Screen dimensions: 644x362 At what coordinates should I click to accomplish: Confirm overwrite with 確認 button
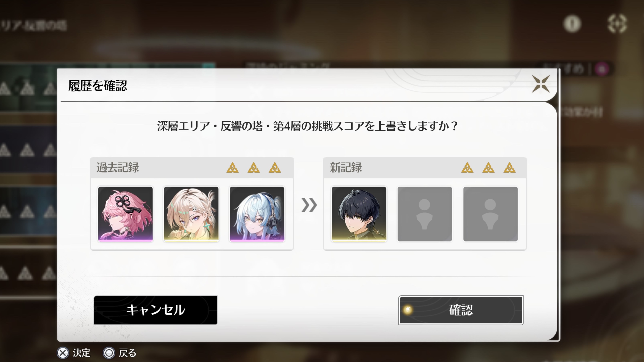pos(461,310)
